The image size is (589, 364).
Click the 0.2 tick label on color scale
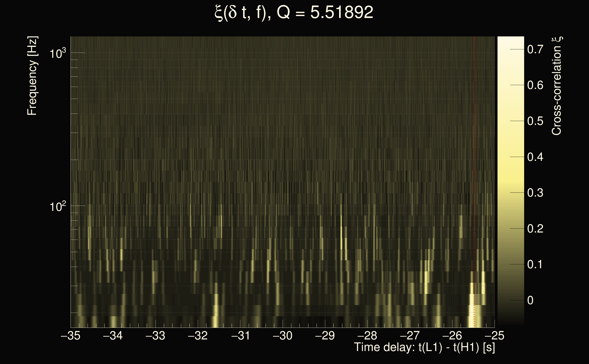tap(535, 229)
